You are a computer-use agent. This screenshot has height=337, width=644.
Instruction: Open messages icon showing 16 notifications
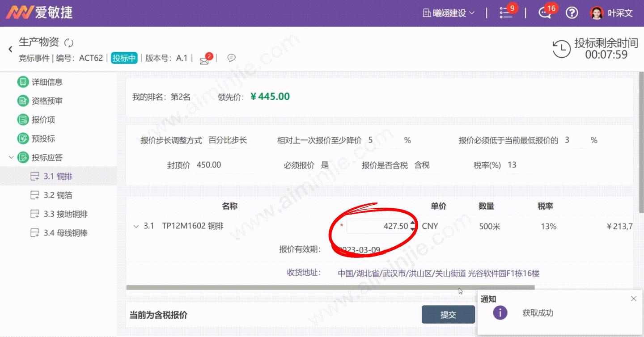point(544,14)
